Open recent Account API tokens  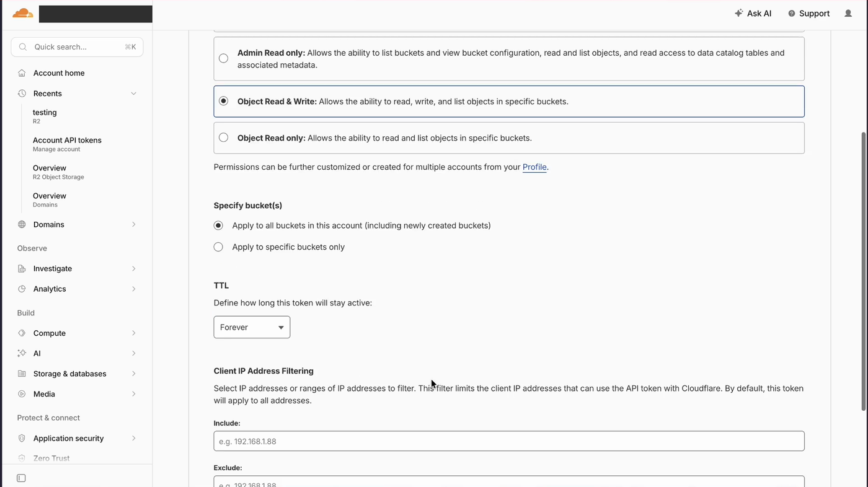pyautogui.click(x=67, y=144)
